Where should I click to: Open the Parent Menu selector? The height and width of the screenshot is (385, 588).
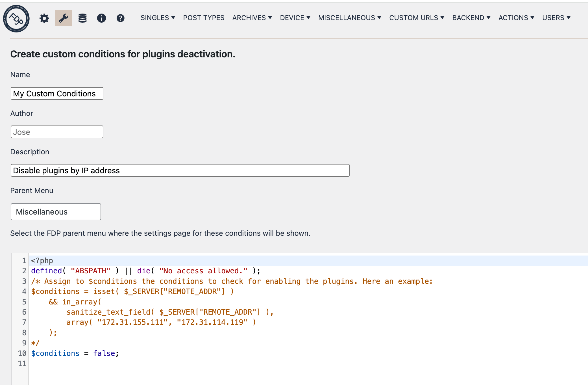[x=56, y=211]
